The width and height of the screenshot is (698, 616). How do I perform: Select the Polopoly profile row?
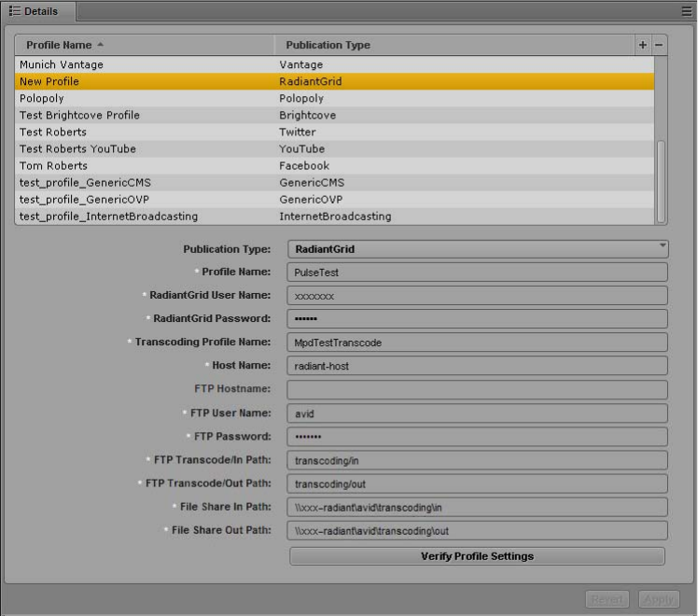coord(335,98)
